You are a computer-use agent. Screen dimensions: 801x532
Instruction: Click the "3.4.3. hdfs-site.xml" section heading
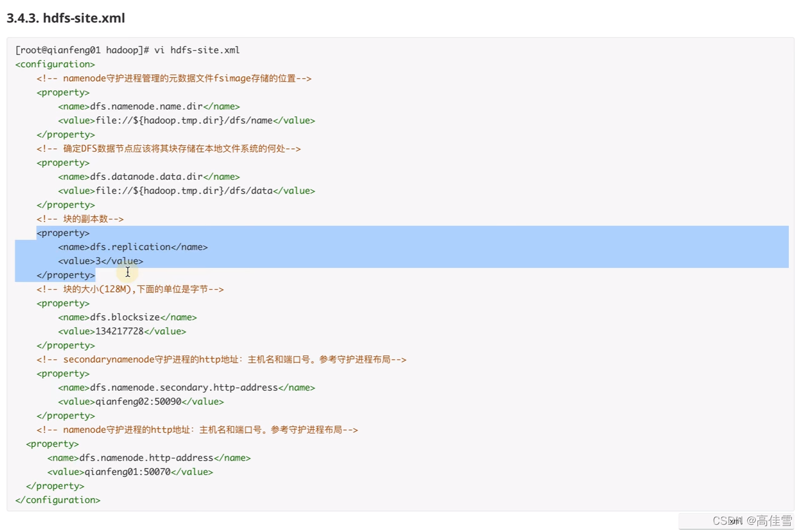(x=65, y=18)
